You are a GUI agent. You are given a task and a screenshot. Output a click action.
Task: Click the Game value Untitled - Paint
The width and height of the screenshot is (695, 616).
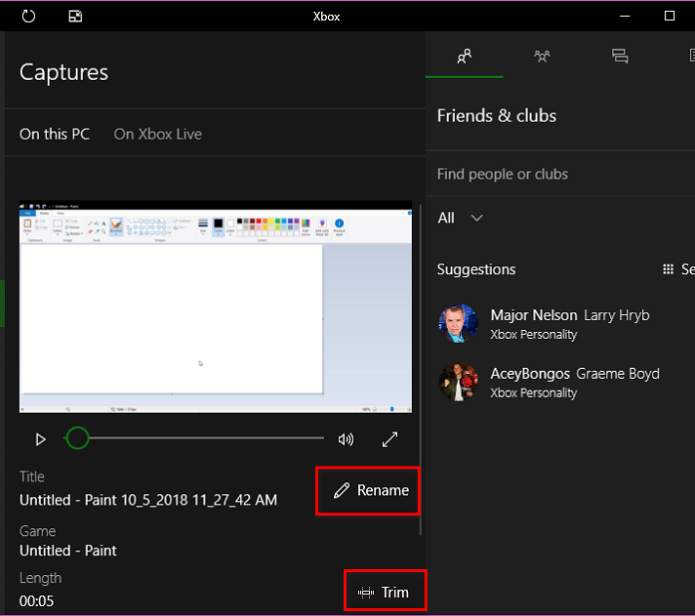click(x=67, y=551)
